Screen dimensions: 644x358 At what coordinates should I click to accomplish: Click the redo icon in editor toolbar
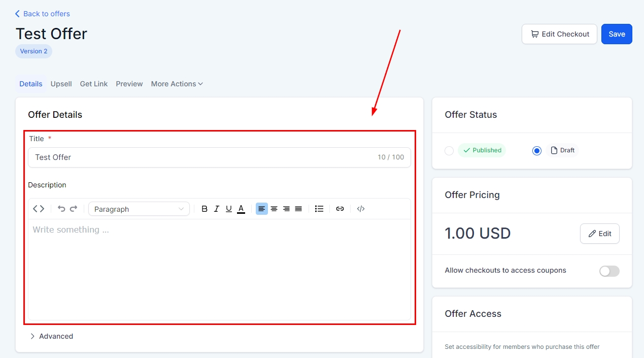74,209
